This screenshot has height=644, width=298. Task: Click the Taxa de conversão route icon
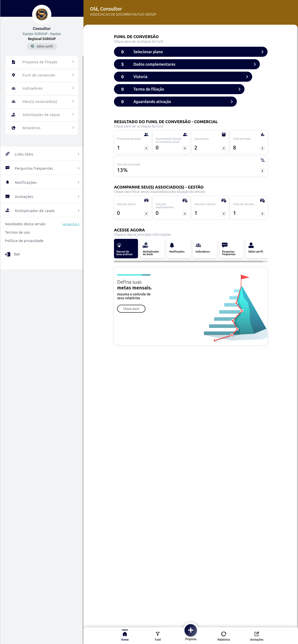(x=262, y=160)
